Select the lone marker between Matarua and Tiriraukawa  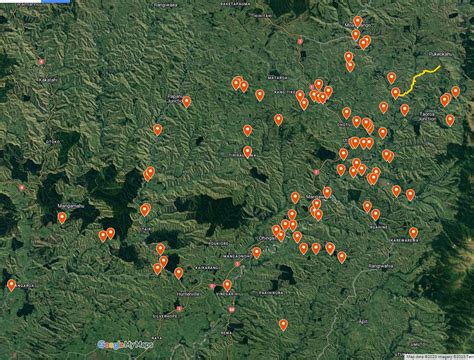278,120
